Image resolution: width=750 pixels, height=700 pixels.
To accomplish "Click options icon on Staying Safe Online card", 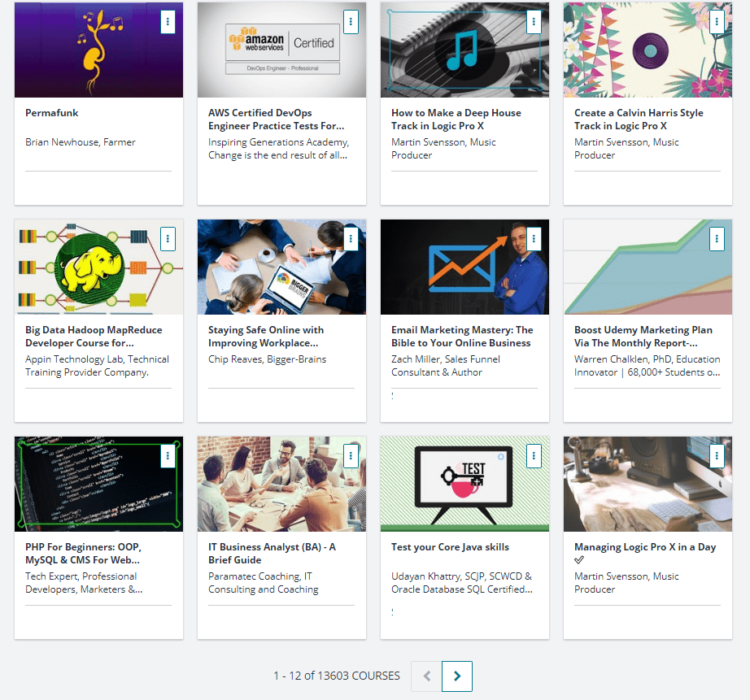I will (351, 239).
